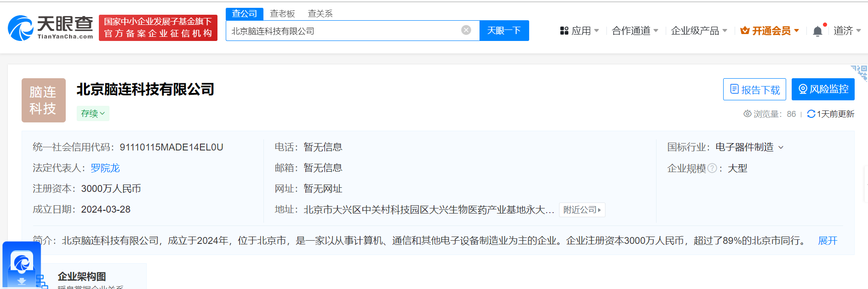The image size is (868, 289).
Task: Switch to the 查老板 search tab
Action: pos(282,14)
